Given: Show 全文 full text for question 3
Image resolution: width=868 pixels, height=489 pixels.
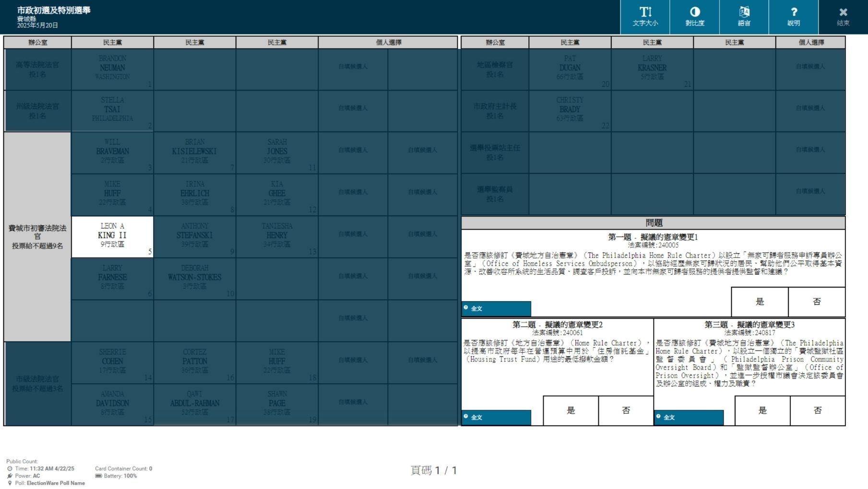Looking at the screenshot, I should click(689, 417).
